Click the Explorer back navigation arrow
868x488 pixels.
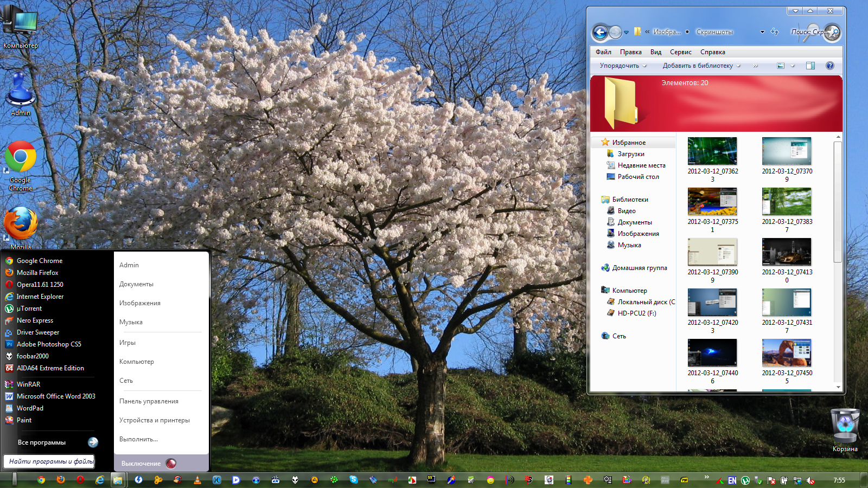pos(600,33)
